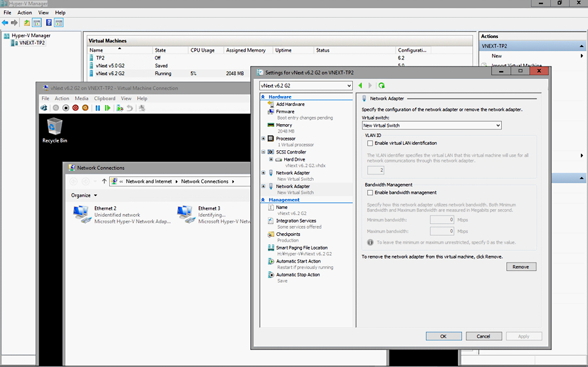Screen dimensions: 588x367
Task: Select Memory in settings tree
Action: [x=284, y=125]
